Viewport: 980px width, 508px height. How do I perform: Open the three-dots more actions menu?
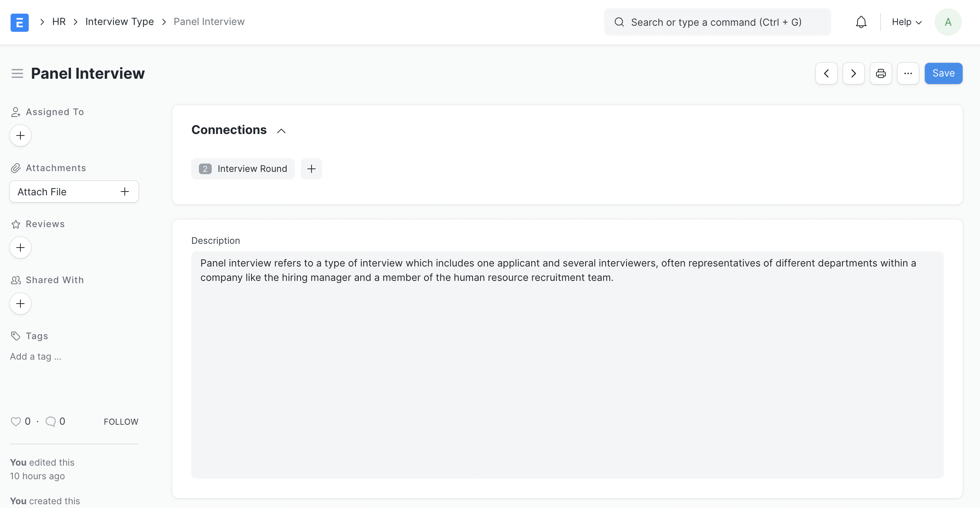tap(908, 73)
